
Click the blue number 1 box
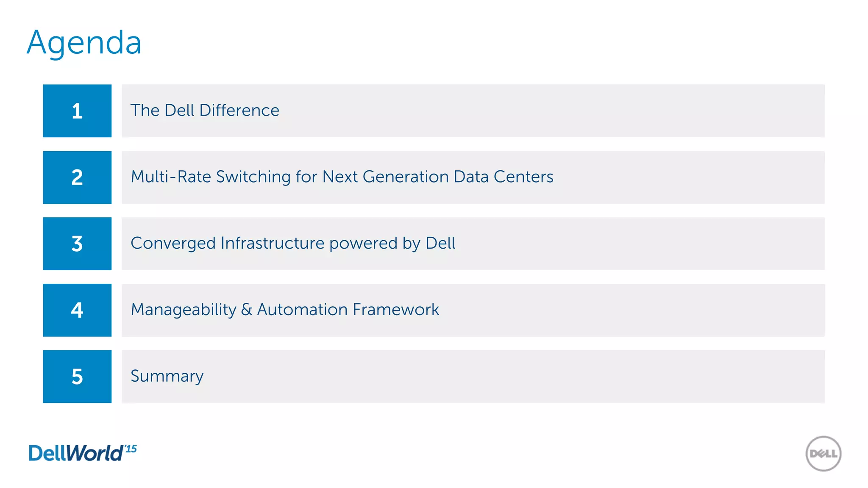pos(77,111)
